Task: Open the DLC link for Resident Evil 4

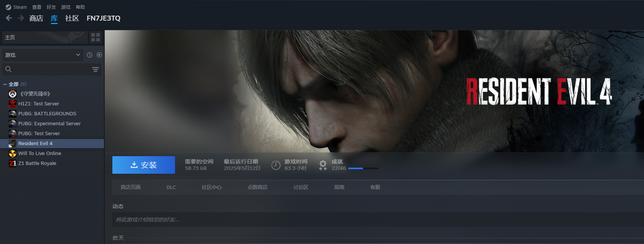Action: click(x=171, y=187)
